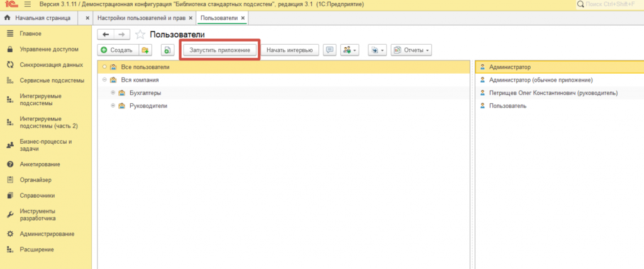Expand the Руководители group

[113, 106]
